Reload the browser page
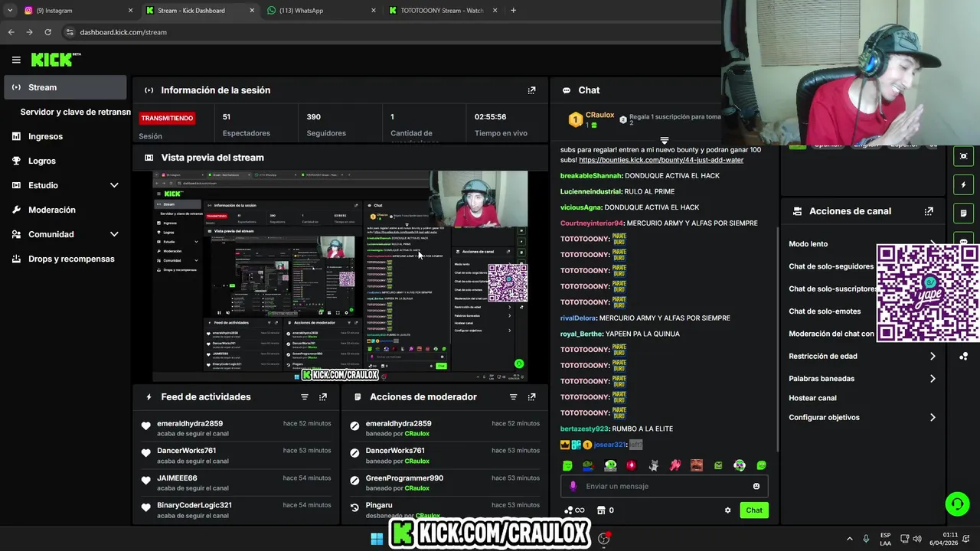The image size is (980, 551). 47,32
